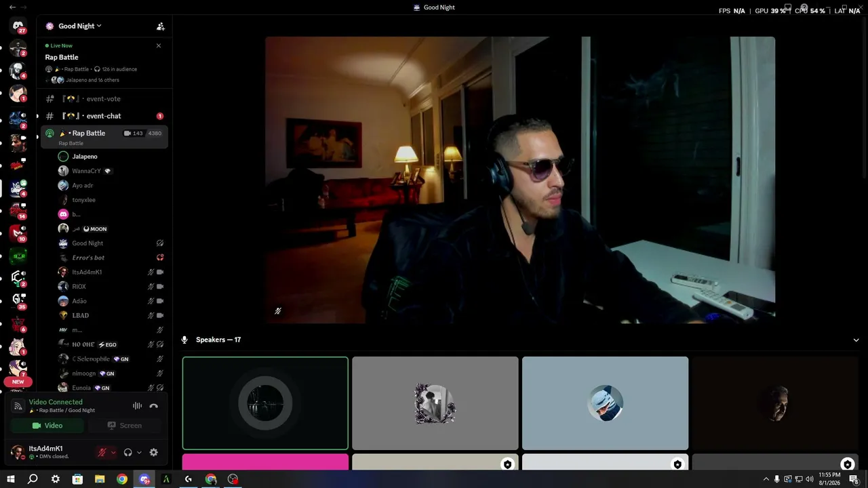This screenshot has width=868, height=488.
Task: Open Windows taskbar search
Action: [x=33, y=479]
